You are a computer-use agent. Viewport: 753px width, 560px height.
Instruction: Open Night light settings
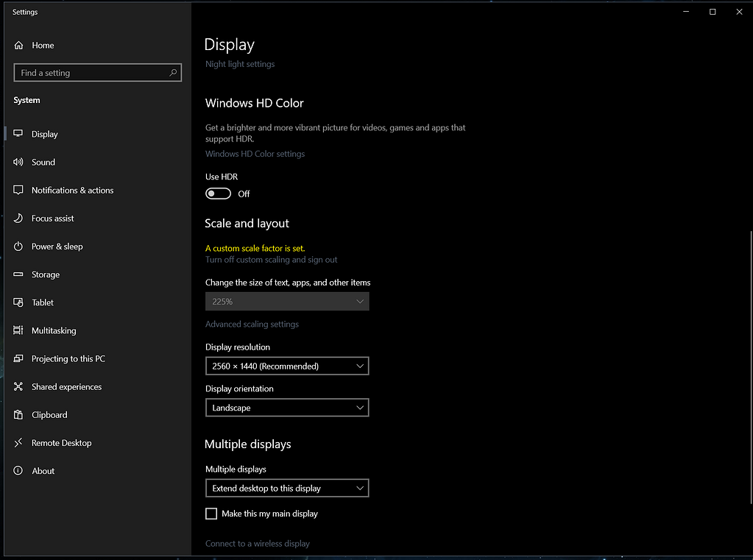pos(240,64)
